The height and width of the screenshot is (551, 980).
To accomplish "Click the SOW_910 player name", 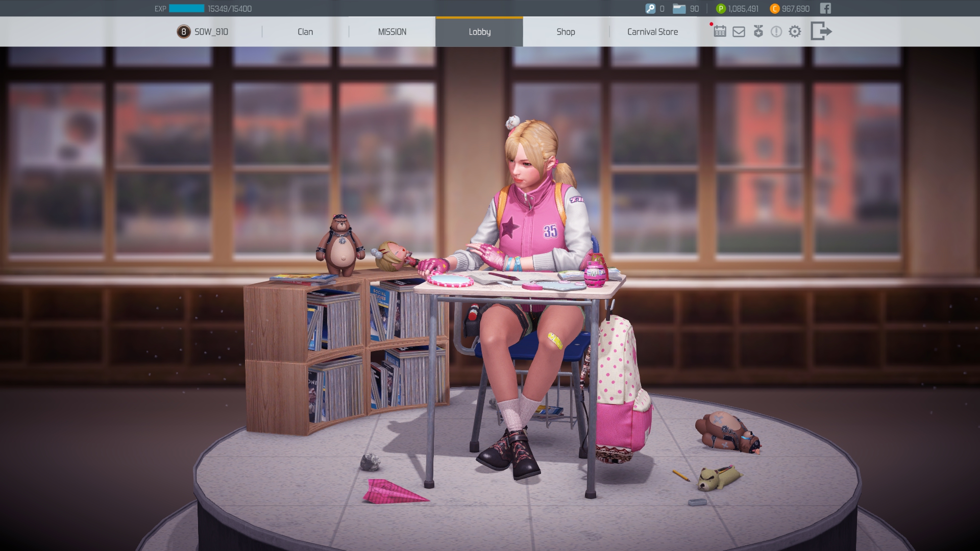I will pos(211,32).
